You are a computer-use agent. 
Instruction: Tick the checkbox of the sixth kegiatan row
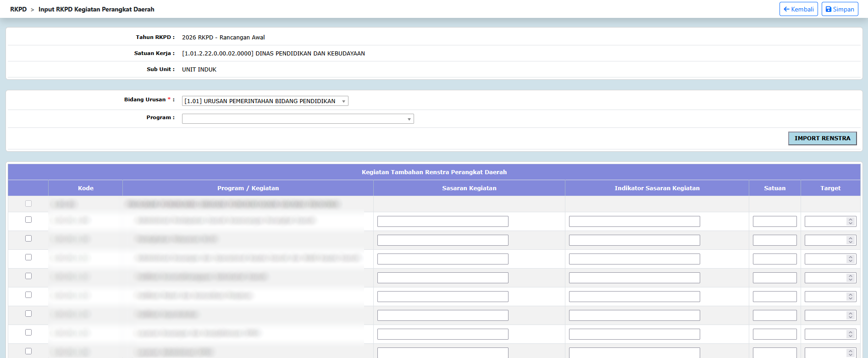pyautogui.click(x=28, y=314)
